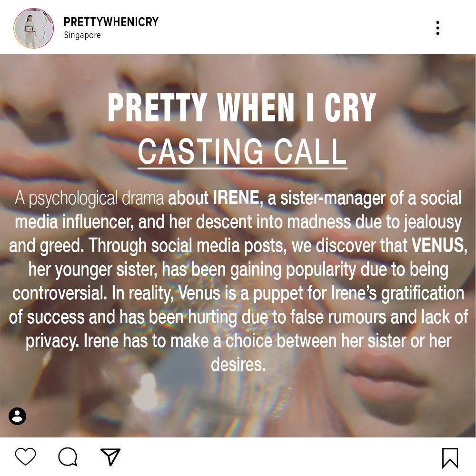This screenshot has width=476, height=476.
Task: Click the bold name VENUS in the description
Action: 437,246
